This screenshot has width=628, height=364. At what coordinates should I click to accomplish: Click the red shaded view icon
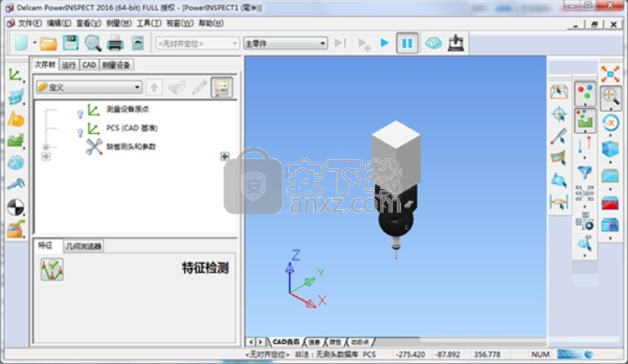point(610,203)
